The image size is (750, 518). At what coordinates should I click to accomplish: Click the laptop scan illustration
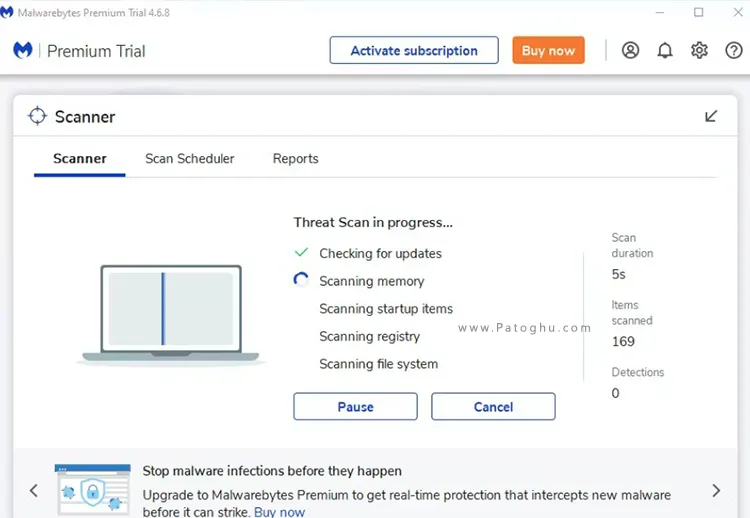click(171, 314)
